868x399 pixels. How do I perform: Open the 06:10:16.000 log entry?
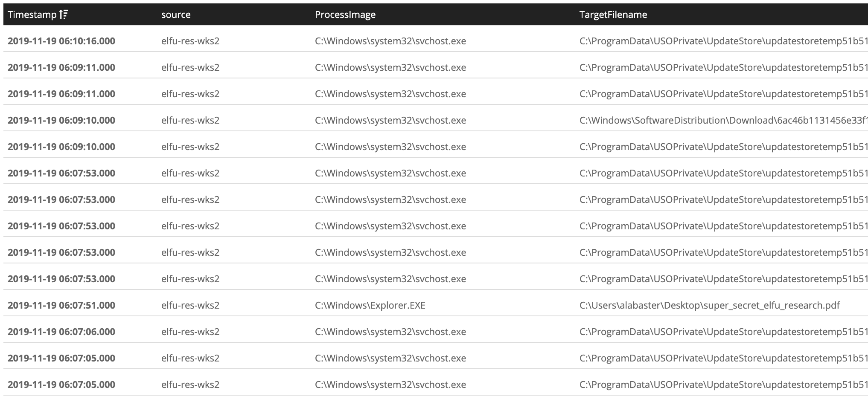coord(436,41)
